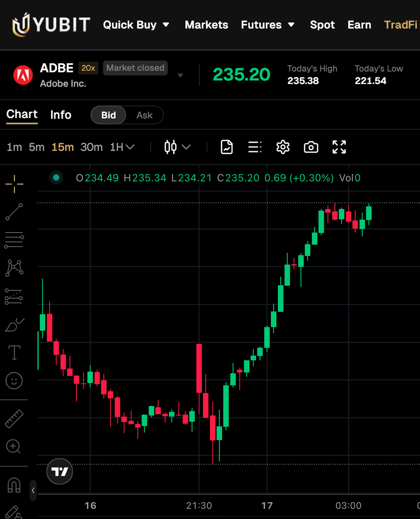Open the chart list menu icon
This screenshot has width=420, height=519.
click(255, 147)
